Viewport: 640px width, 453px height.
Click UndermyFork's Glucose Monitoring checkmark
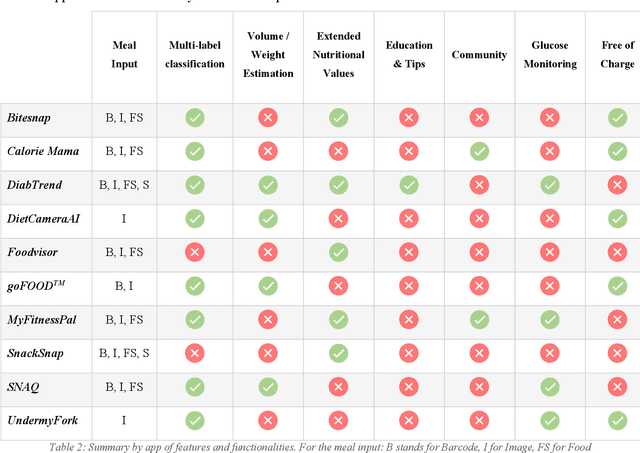click(x=549, y=421)
